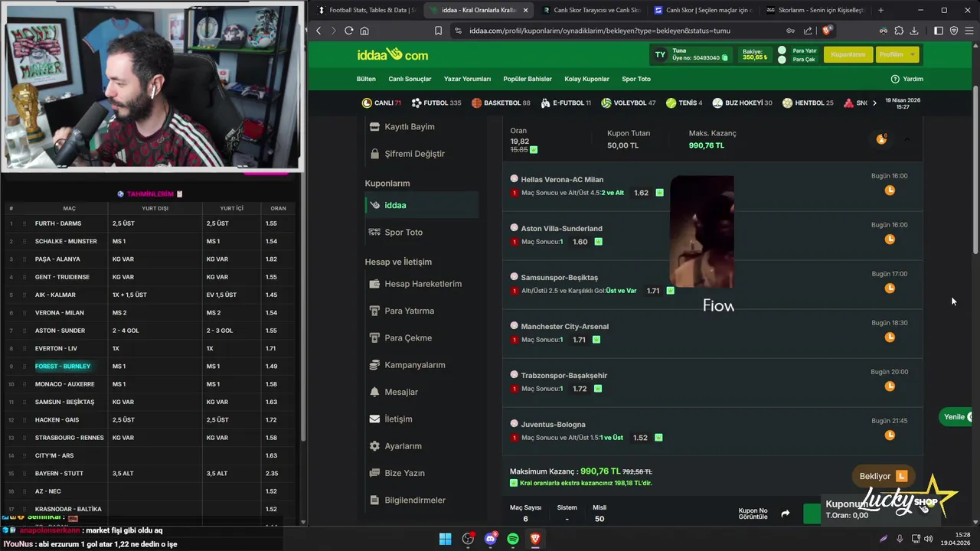This screenshot has width=980, height=551.
Task: Click the Kupon No Görüntüle label
Action: (x=753, y=514)
